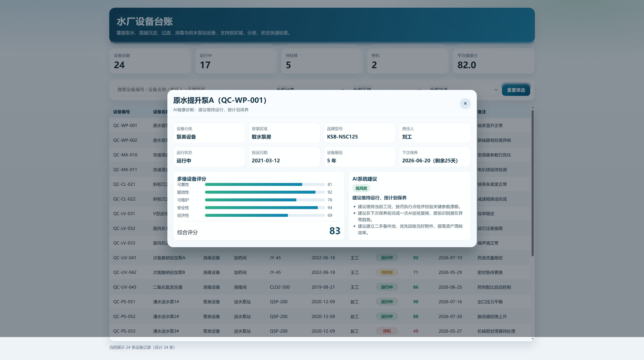Click the 运行状态 运行中 card
Screen dimensions: 644x360
(209, 157)
